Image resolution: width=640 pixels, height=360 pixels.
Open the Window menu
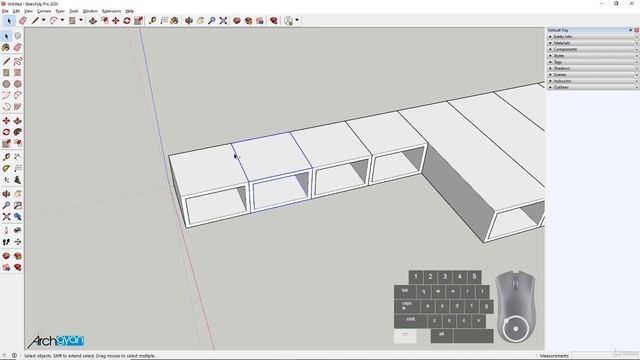90,11
